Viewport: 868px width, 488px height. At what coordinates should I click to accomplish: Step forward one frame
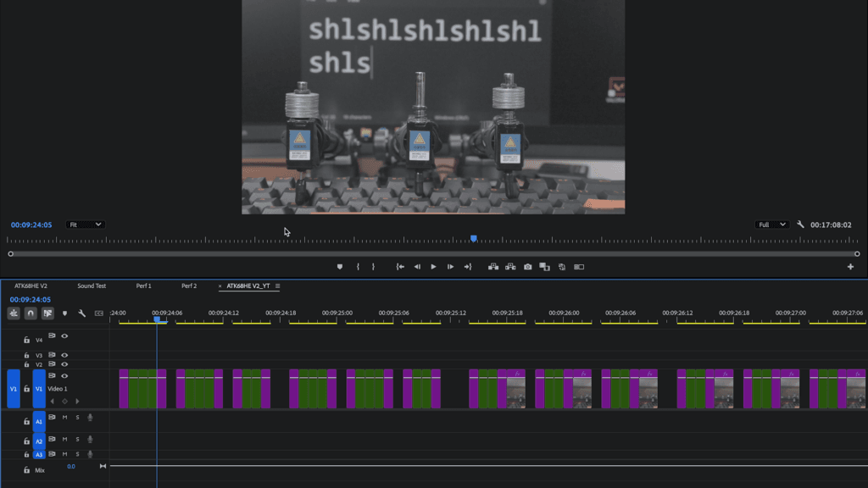pos(451,267)
